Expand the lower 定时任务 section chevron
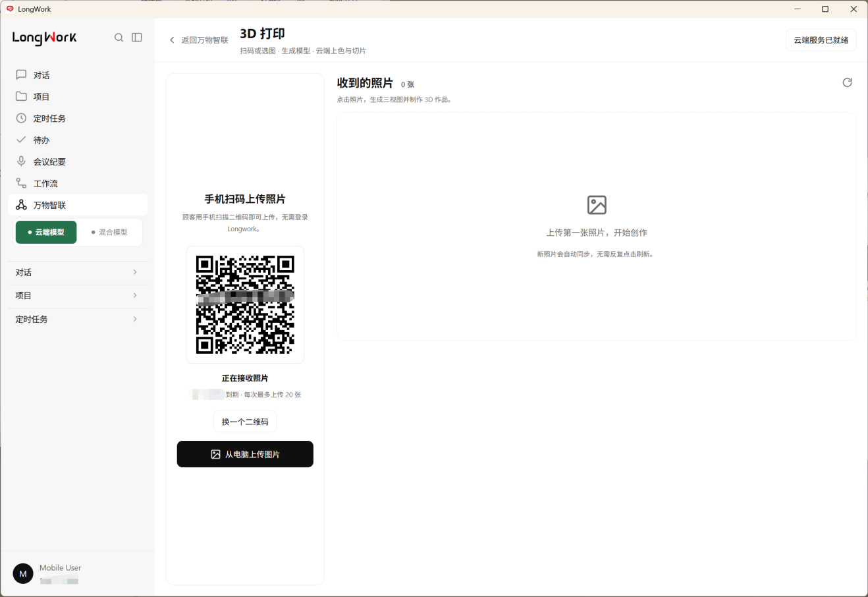The image size is (868, 597). (x=135, y=319)
